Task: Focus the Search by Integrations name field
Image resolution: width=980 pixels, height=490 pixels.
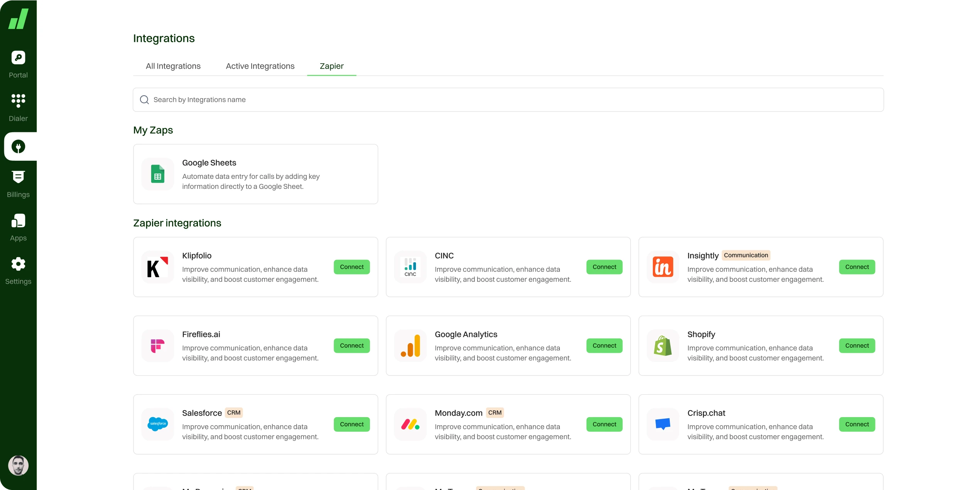Action: pos(508,100)
